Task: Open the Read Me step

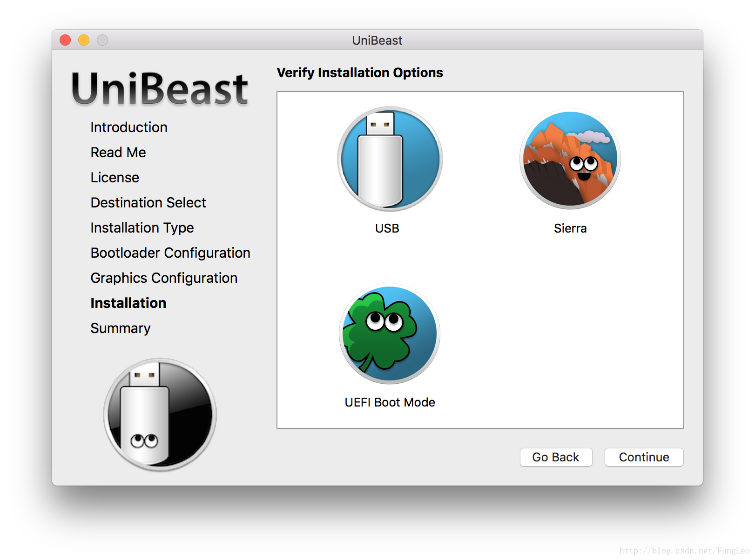Action: click(118, 153)
